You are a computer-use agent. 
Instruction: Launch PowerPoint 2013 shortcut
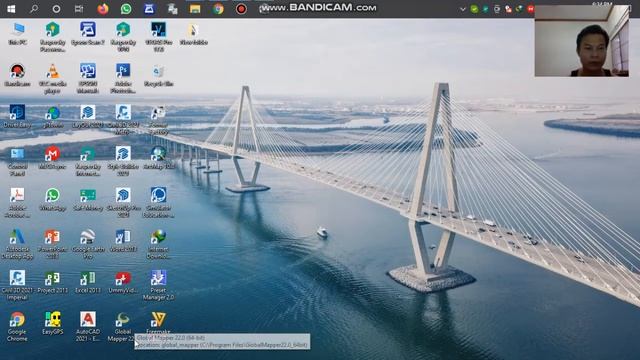point(53,244)
